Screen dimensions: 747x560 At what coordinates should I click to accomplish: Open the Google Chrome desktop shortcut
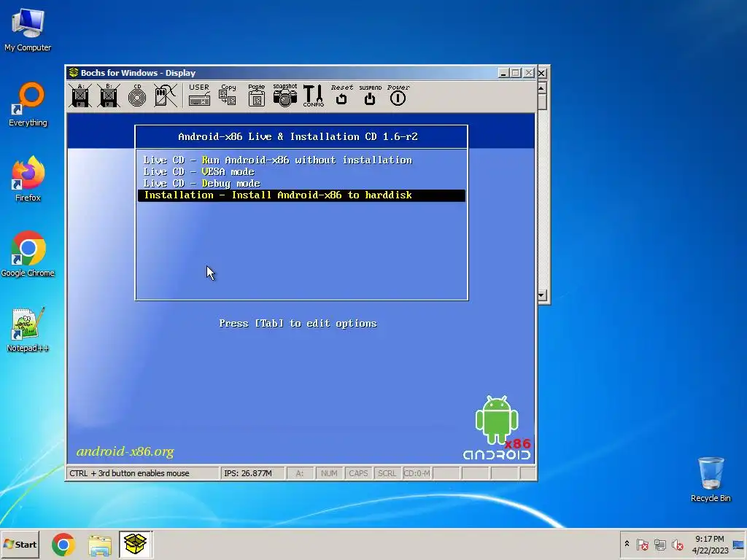click(x=28, y=254)
